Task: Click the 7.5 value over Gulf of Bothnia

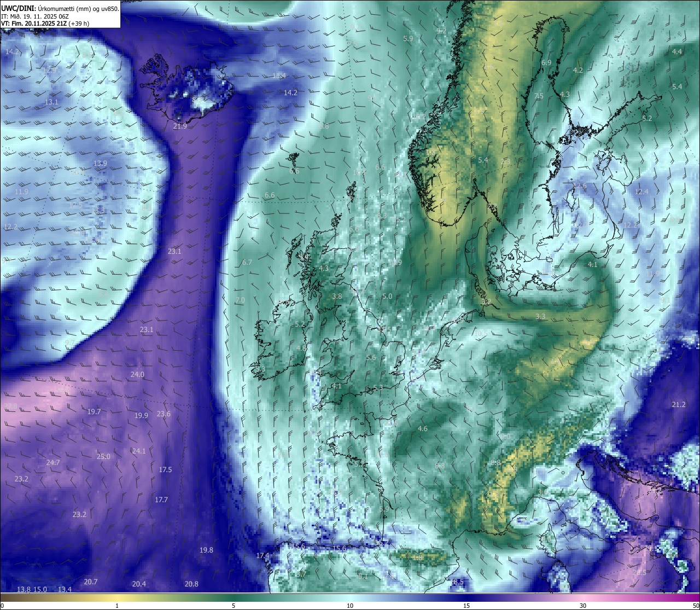Action: pyautogui.click(x=539, y=96)
